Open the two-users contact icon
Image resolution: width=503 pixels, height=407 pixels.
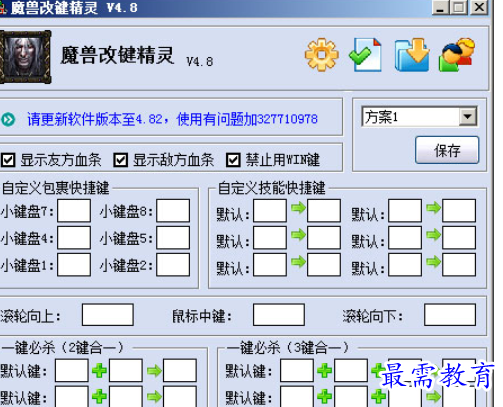click(457, 55)
